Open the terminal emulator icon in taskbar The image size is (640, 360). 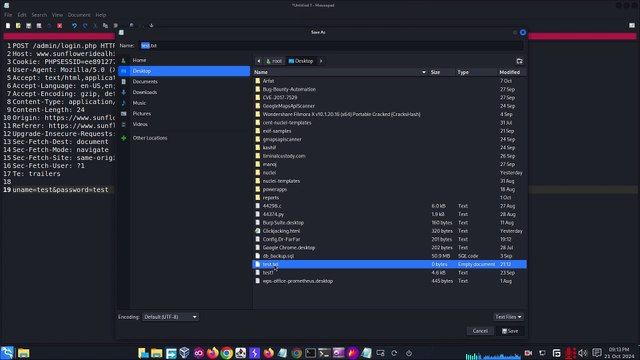310,353
